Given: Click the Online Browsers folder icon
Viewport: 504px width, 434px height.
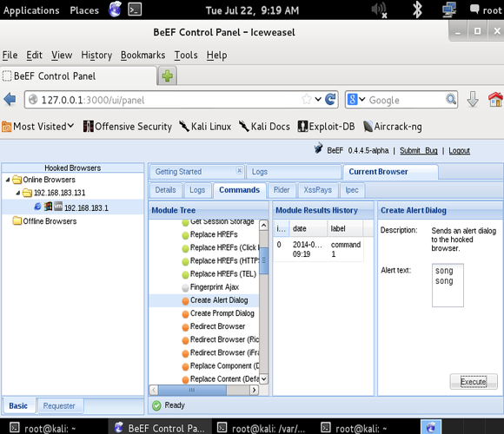Looking at the screenshot, I should (17, 180).
